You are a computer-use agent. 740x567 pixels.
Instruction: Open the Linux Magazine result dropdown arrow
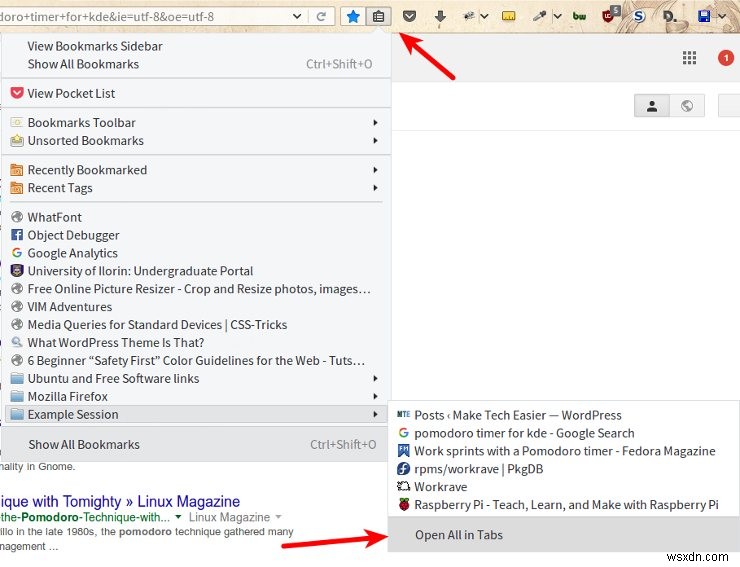[x=278, y=517]
